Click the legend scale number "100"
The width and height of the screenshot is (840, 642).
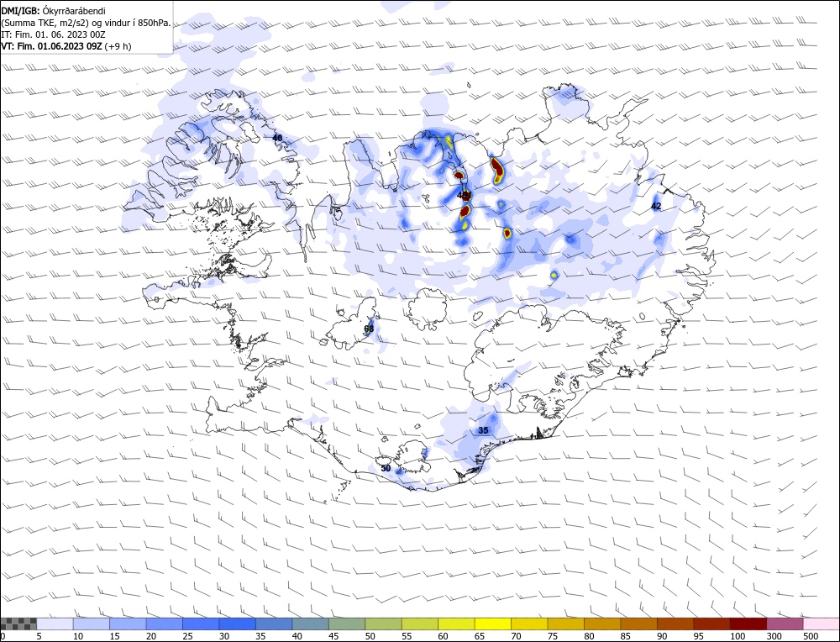(738, 636)
